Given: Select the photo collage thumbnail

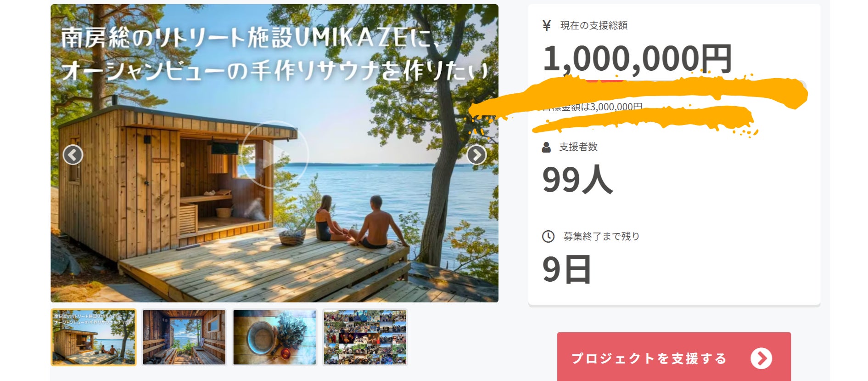Looking at the screenshot, I should click(365, 337).
